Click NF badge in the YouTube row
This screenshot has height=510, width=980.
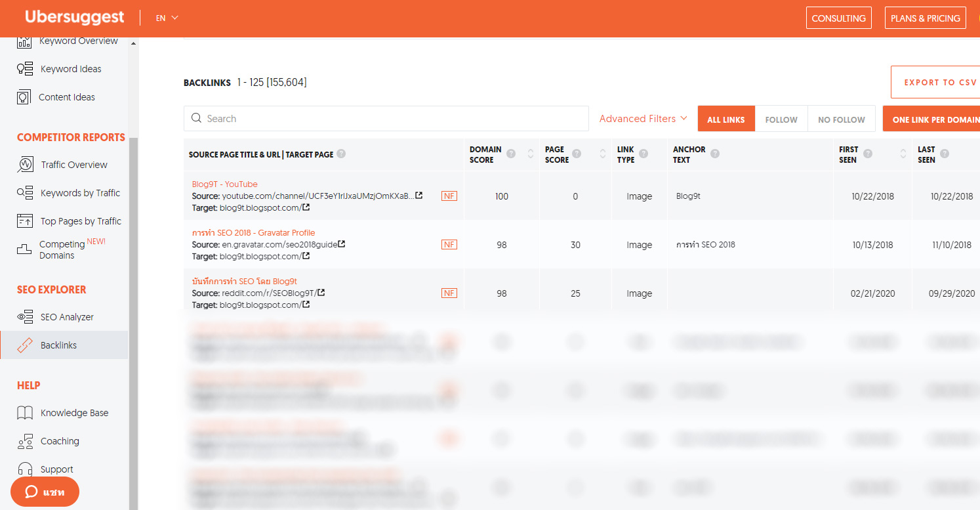(449, 196)
